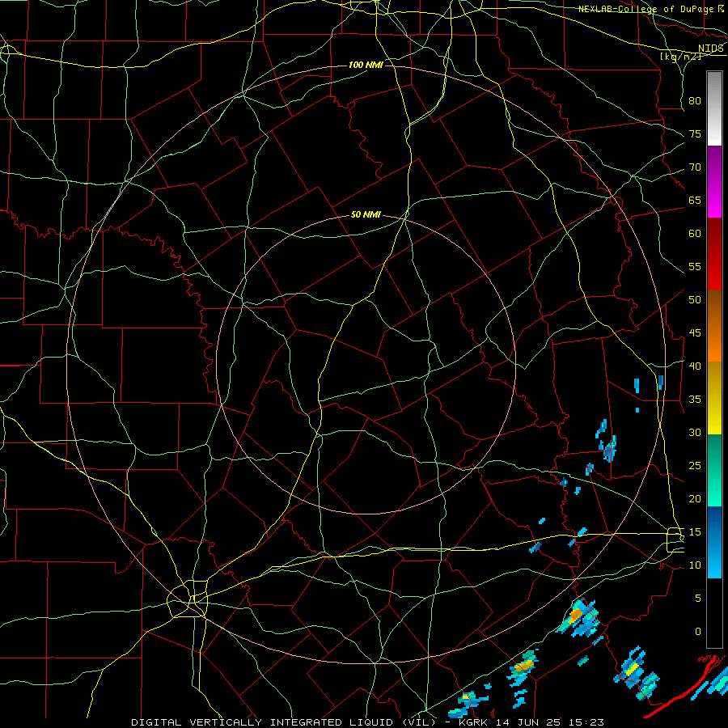728x728 pixels.
Task: Select the 25 value on the VIL scale
Action: (x=695, y=466)
